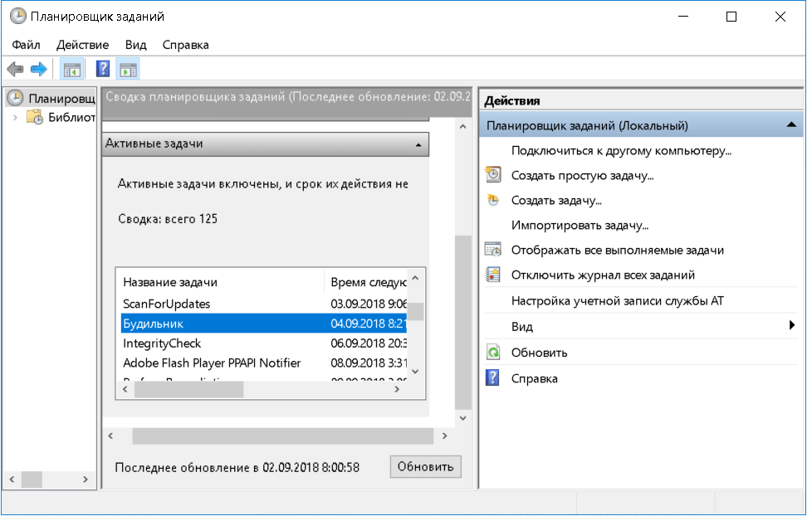Select Подключиться к другому компьютеру action
Image resolution: width=812 pixels, height=521 pixels.
(621, 150)
